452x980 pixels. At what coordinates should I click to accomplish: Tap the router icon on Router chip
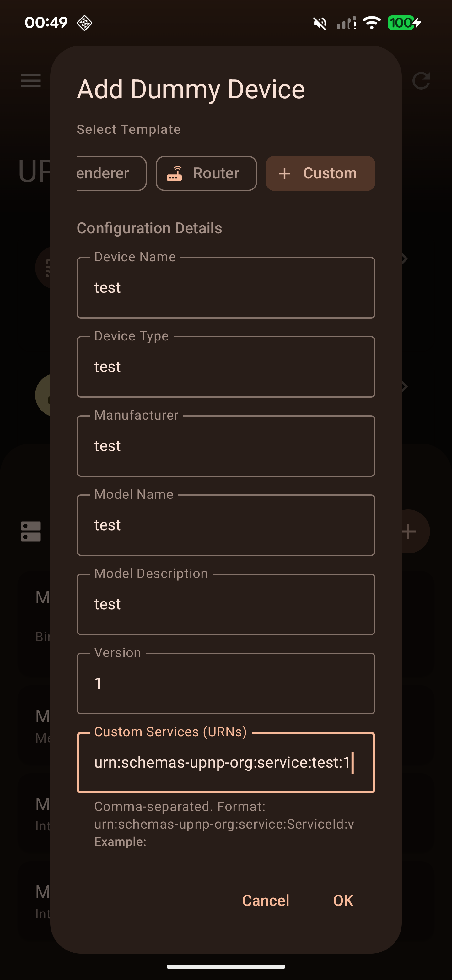(x=175, y=173)
